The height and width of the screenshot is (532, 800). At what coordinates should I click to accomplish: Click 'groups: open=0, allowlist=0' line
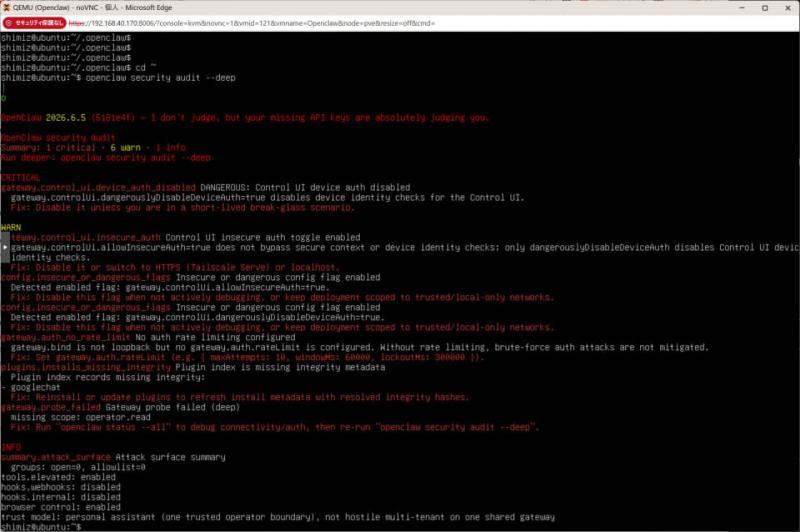[78, 467]
